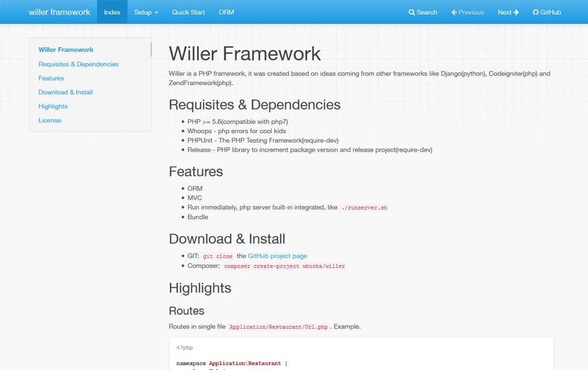The width and height of the screenshot is (588, 370).
Task: Click the Application/Restaurant/Url.php code text
Action: (x=278, y=327)
